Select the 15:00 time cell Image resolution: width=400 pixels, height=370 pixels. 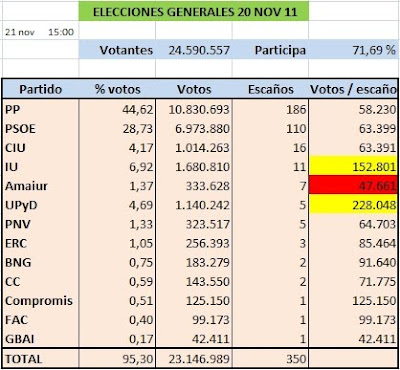coord(61,32)
